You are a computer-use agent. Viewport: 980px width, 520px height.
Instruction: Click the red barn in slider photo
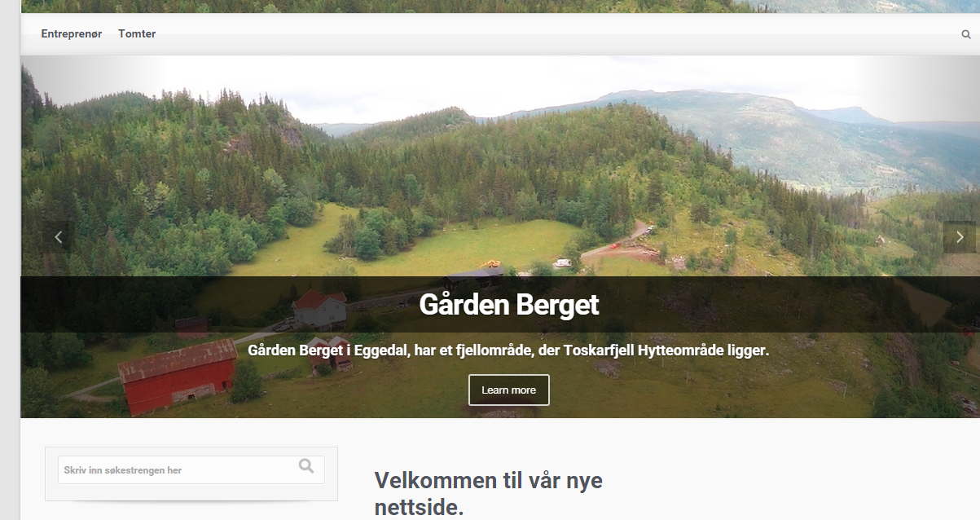click(178, 376)
